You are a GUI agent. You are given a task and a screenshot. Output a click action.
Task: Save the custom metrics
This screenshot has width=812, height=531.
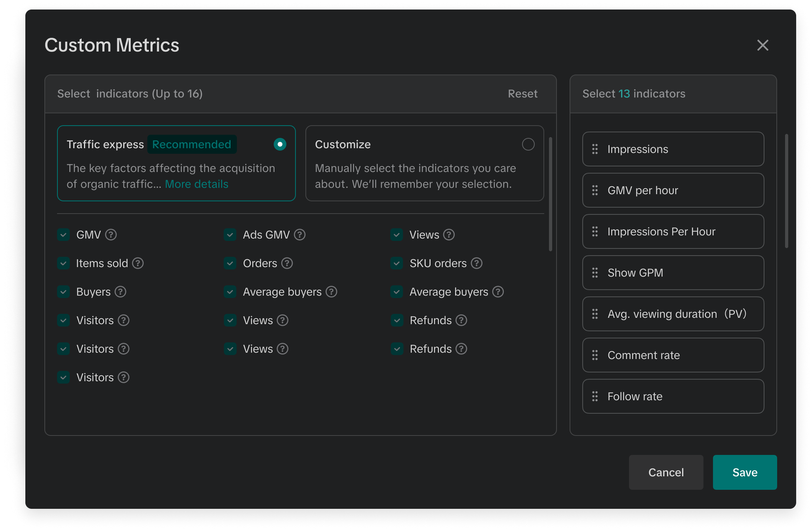coord(745,472)
